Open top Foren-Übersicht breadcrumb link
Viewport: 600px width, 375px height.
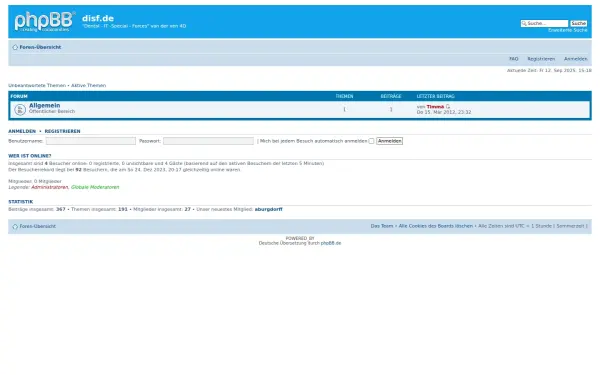tap(40, 47)
